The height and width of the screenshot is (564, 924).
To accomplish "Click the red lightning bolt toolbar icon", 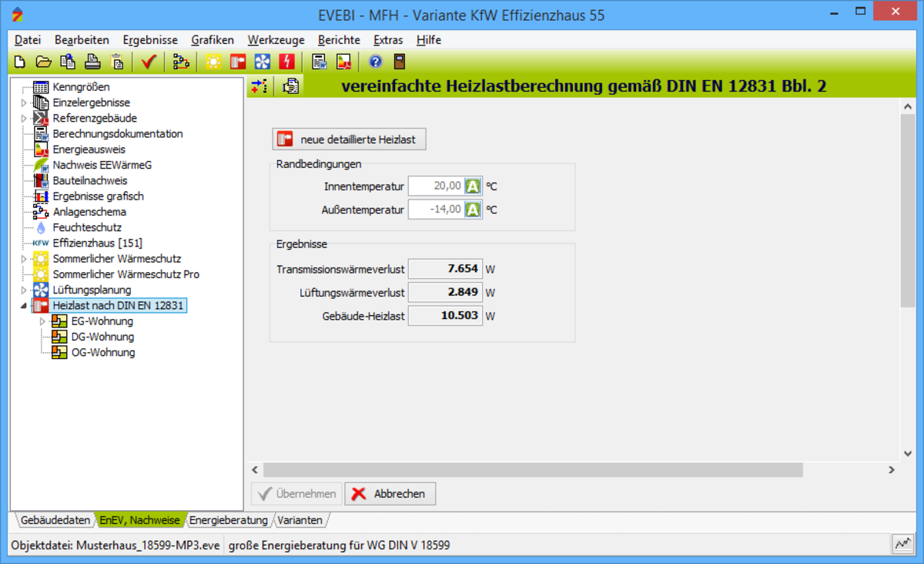I will [287, 62].
